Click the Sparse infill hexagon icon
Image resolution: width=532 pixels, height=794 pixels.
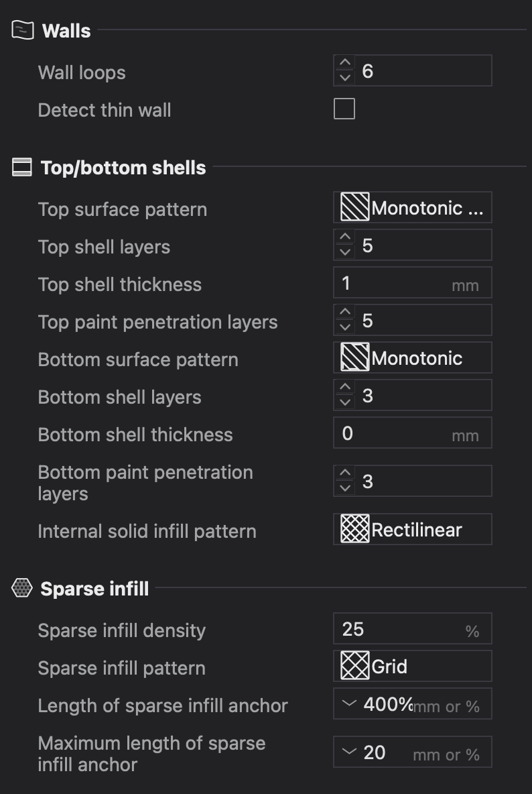point(21,588)
